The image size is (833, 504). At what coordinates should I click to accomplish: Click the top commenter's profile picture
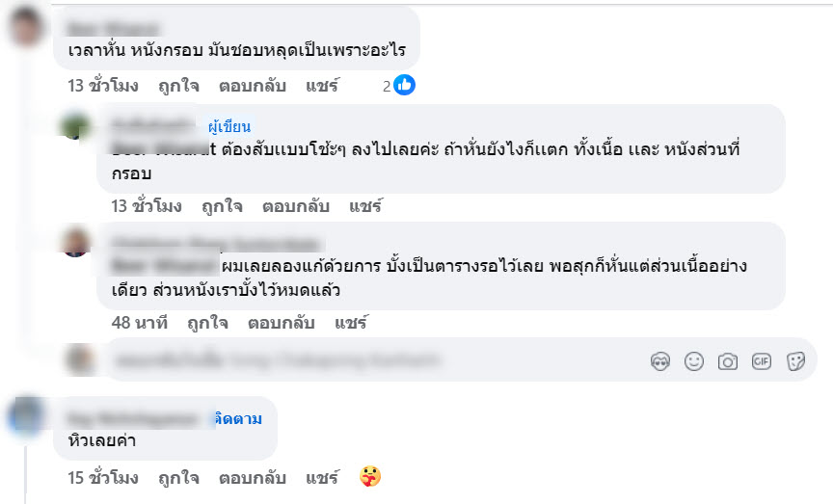click(x=25, y=25)
